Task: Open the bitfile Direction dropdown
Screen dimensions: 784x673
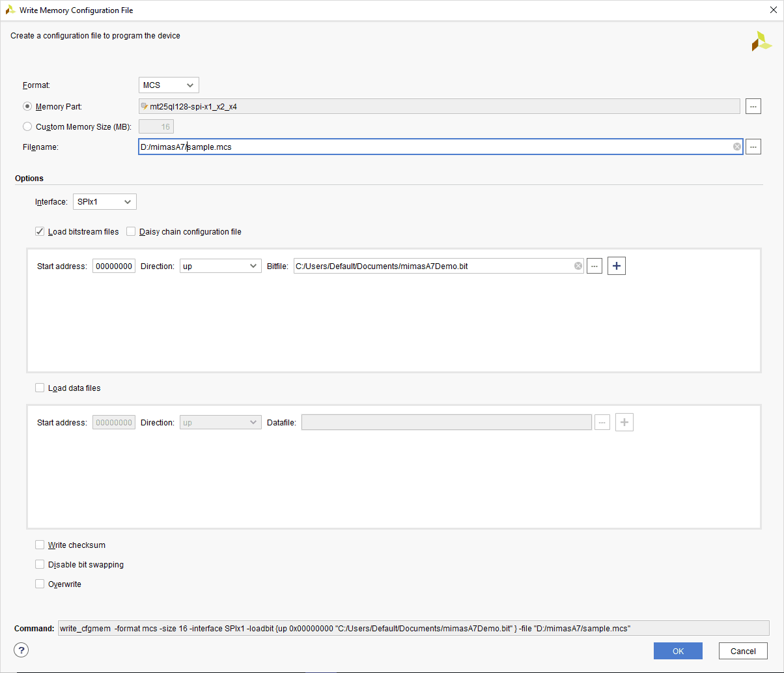Action: point(220,266)
